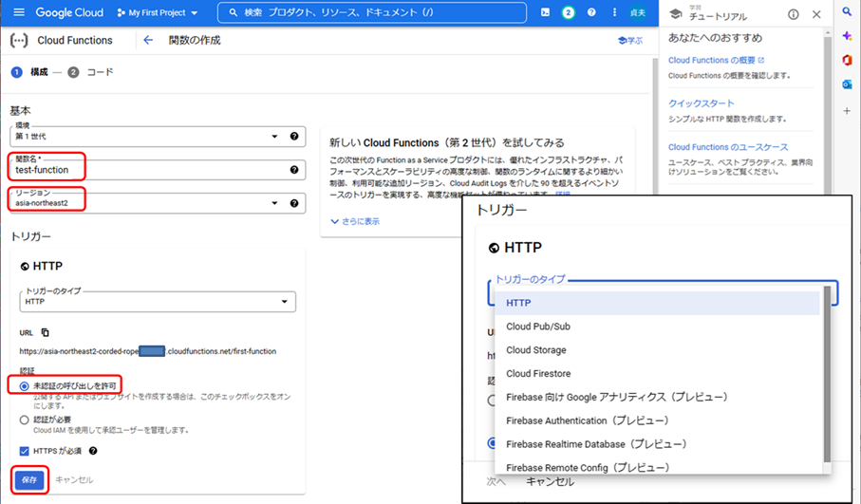Click the back arrow beside 関数の作成
The height and width of the screenshot is (504, 861).
coord(147,41)
